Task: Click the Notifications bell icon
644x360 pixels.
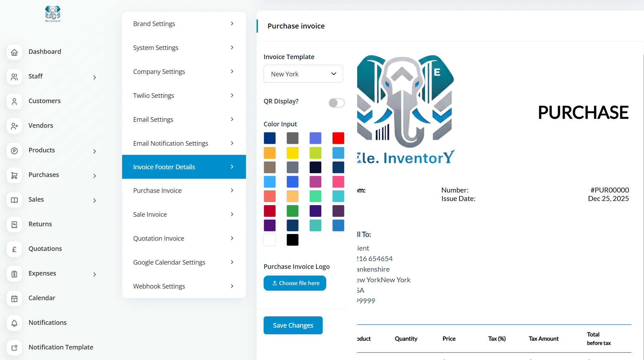Action: [x=14, y=323]
